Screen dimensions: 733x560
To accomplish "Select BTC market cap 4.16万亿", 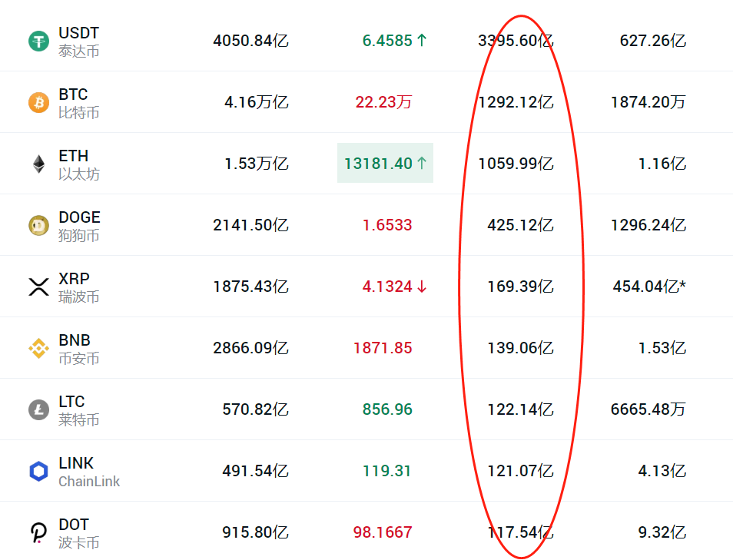I will pos(257,102).
